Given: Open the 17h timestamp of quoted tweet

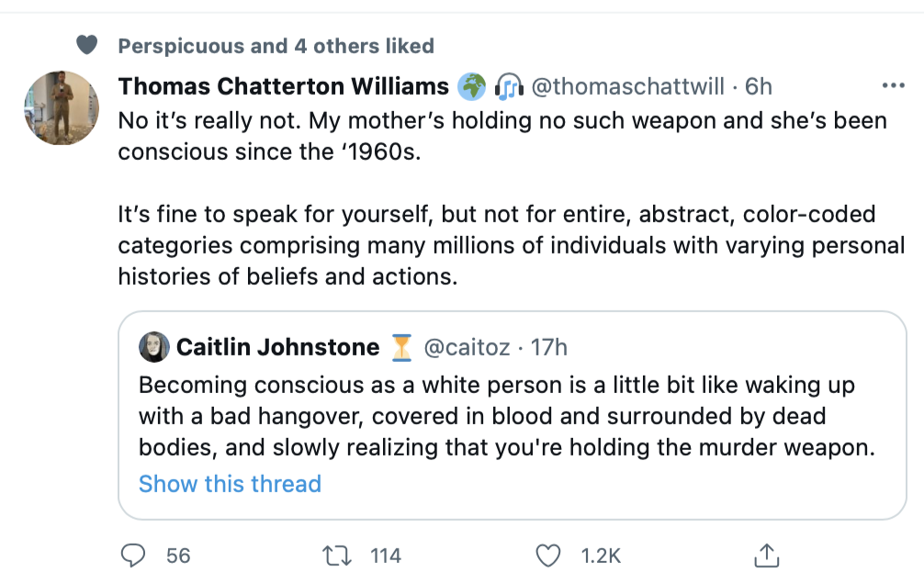Looking at the screenshot, I should click(548, 347).
